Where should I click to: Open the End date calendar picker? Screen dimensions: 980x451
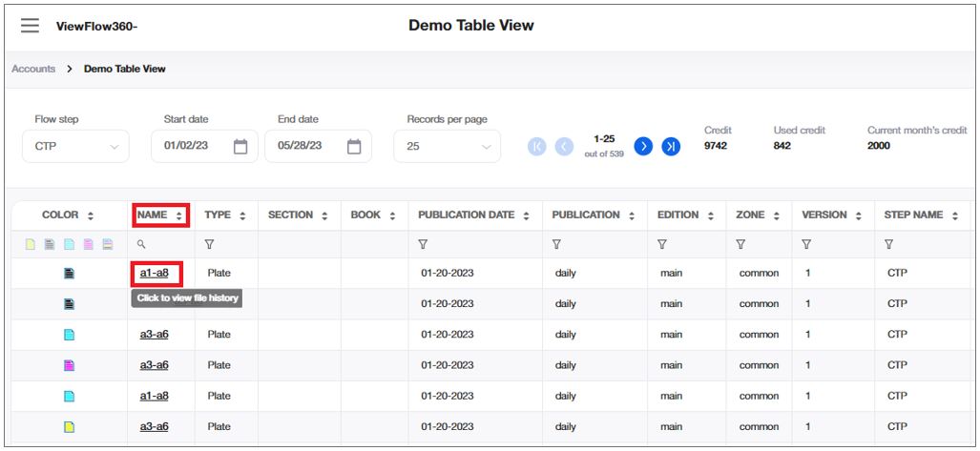click(x=354, y=147)
